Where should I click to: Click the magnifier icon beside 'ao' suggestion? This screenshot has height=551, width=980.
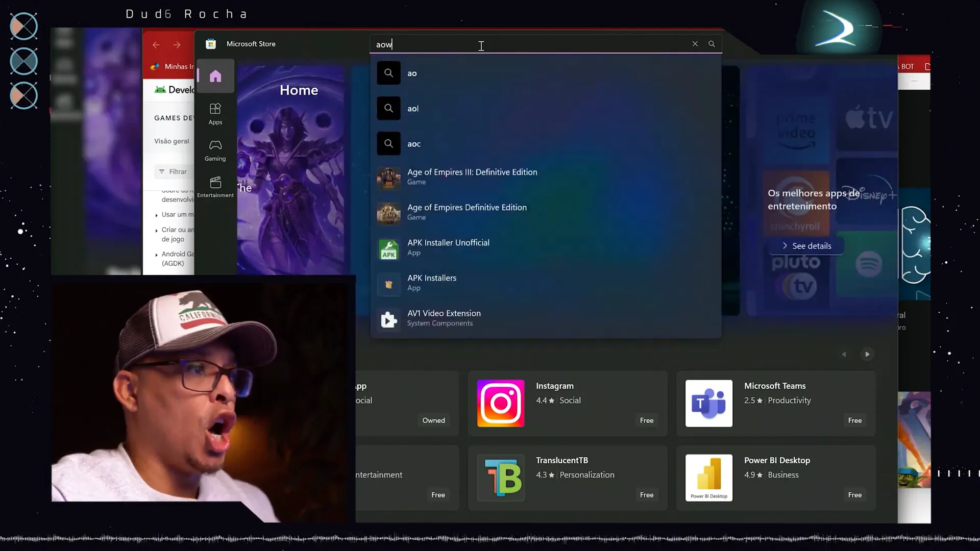(x=388, y=73)
